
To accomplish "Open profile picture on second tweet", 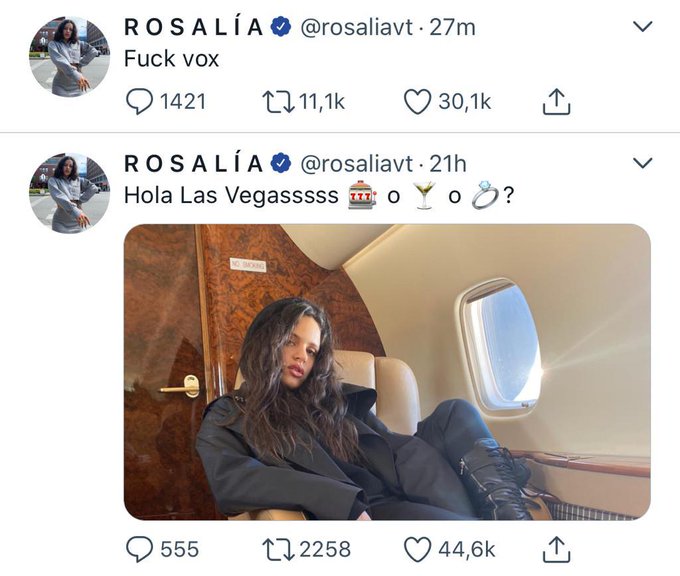I will pos(69,193).
